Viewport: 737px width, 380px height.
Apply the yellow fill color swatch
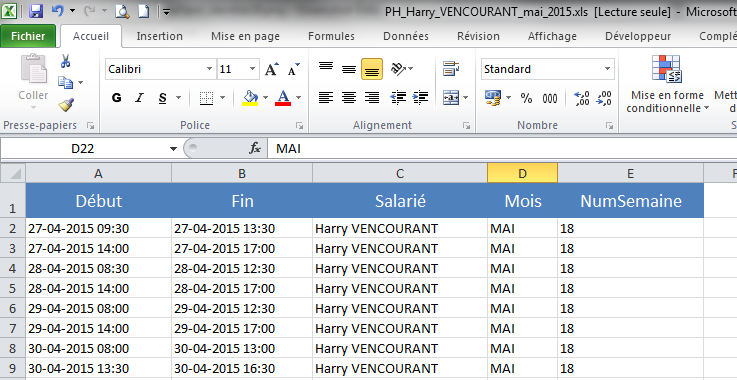250,98
